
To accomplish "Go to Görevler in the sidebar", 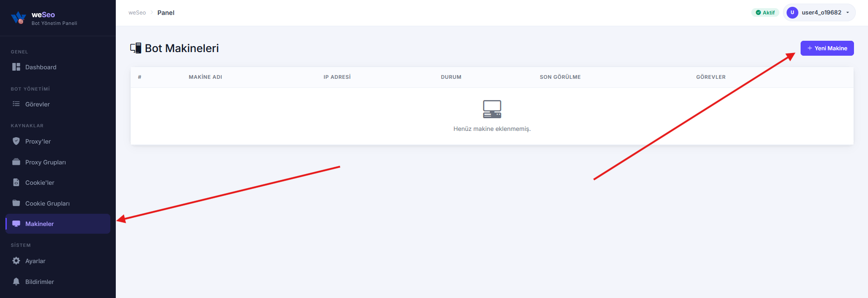I will (58, 104).
